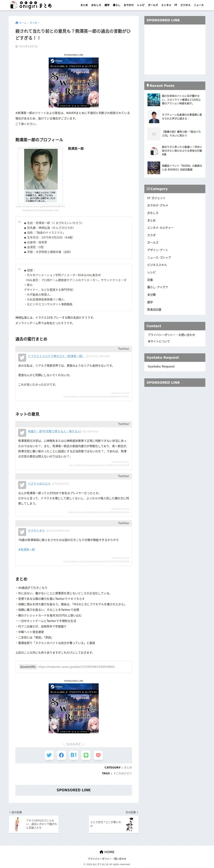
Task: Open the QuoteURL matome.naver.jp link
Action: click(76, 666)
